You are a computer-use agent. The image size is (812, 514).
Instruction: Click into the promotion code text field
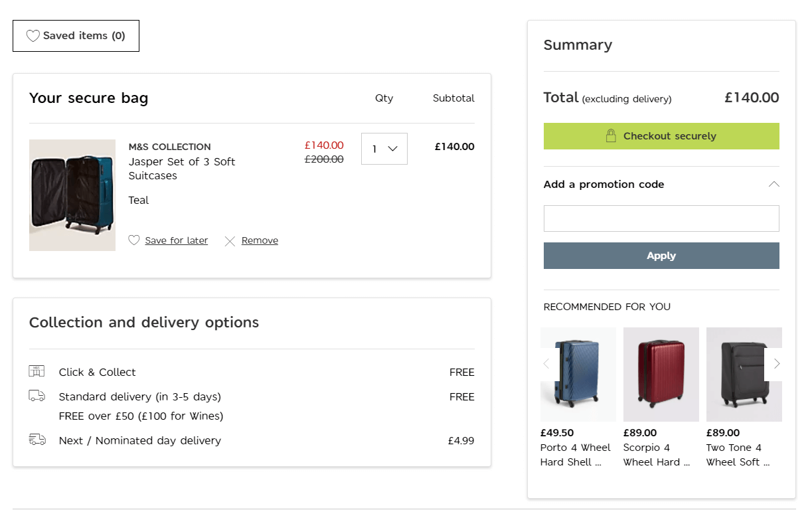click(x=661, y=218)
